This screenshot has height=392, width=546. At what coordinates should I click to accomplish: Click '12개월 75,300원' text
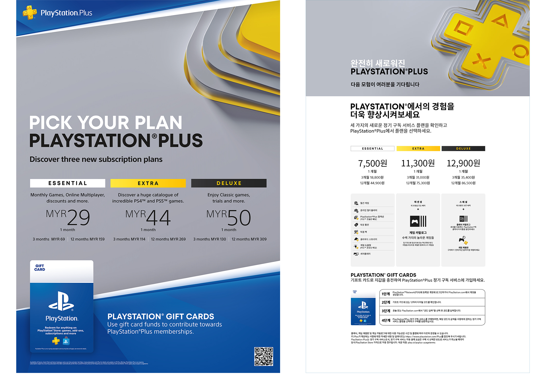[x=418, y=183]
